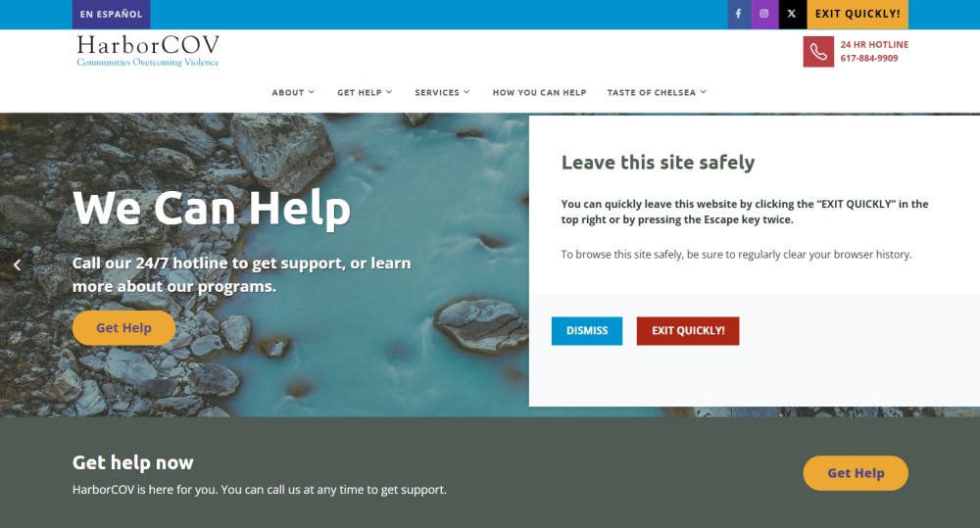The height and width of the screenshot is (528, 980).
Task: Switch site language to En Español
Action: click(112, 15)
